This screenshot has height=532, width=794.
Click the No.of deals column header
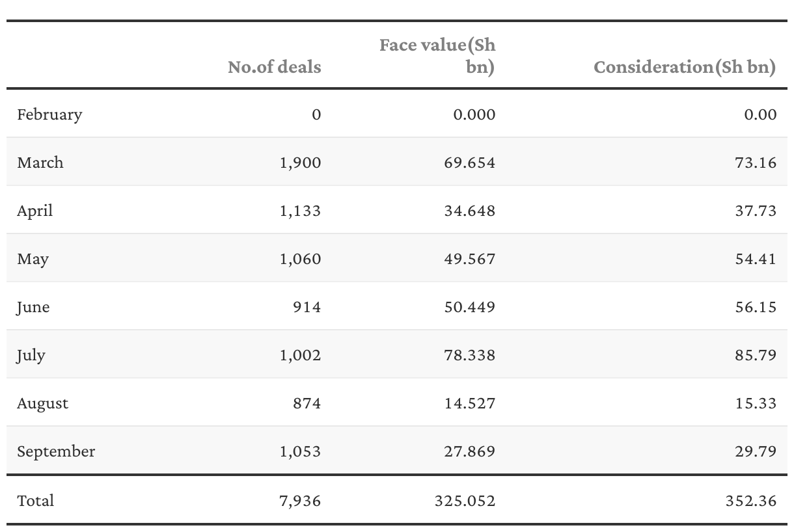(274, 67)
